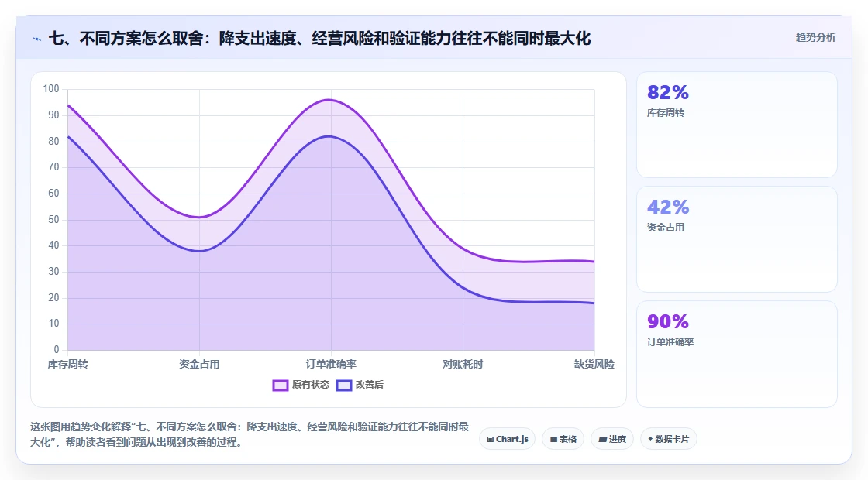Click the 90% value text

point(667,321)
